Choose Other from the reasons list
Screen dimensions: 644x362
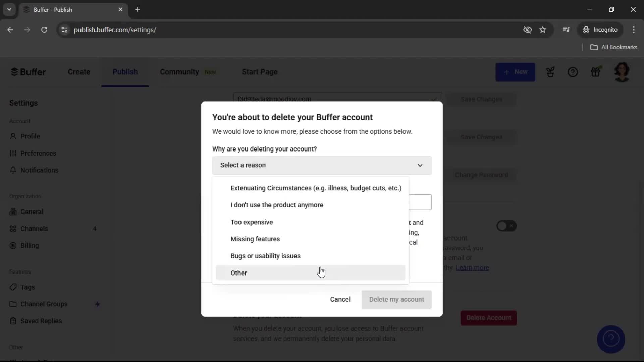239,273
